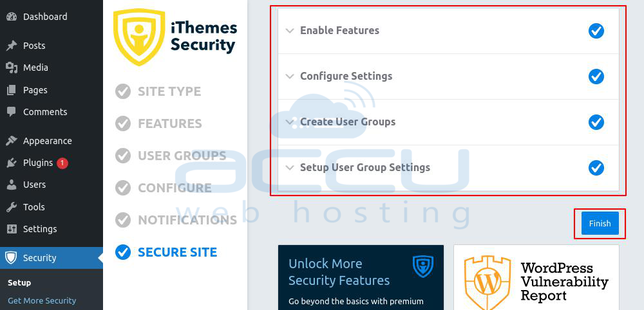Open Dashboard via its gauge icon
The width and height of the screenshot is (644, 310).
[x=12, y=17]
